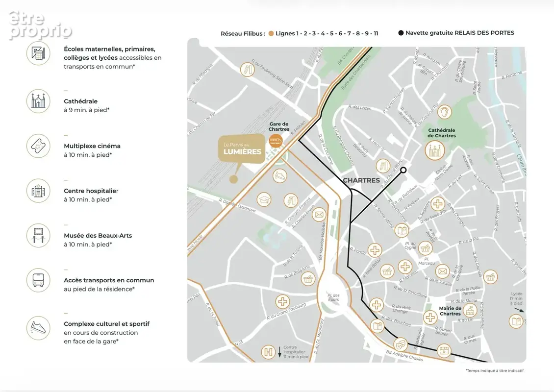554x392 pixels.
Task: Click the 'Bd. Maurice Viollette' street label
Action: (322, 242)
